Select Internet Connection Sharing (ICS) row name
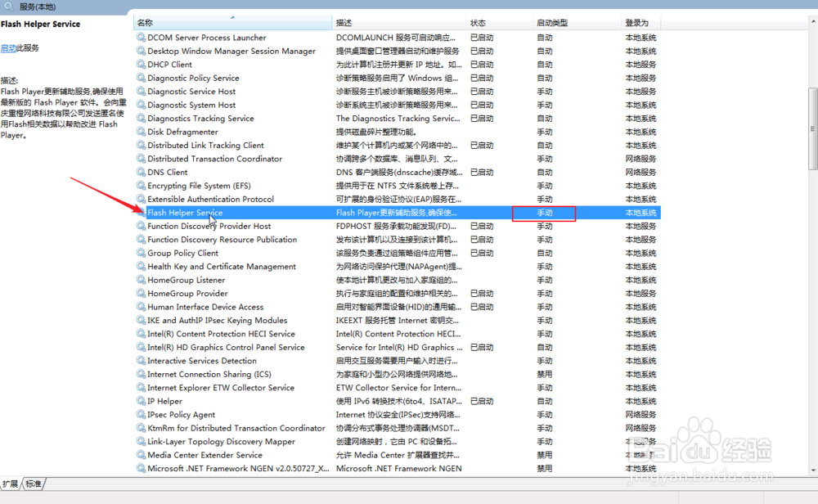 (x=209, y=374)
